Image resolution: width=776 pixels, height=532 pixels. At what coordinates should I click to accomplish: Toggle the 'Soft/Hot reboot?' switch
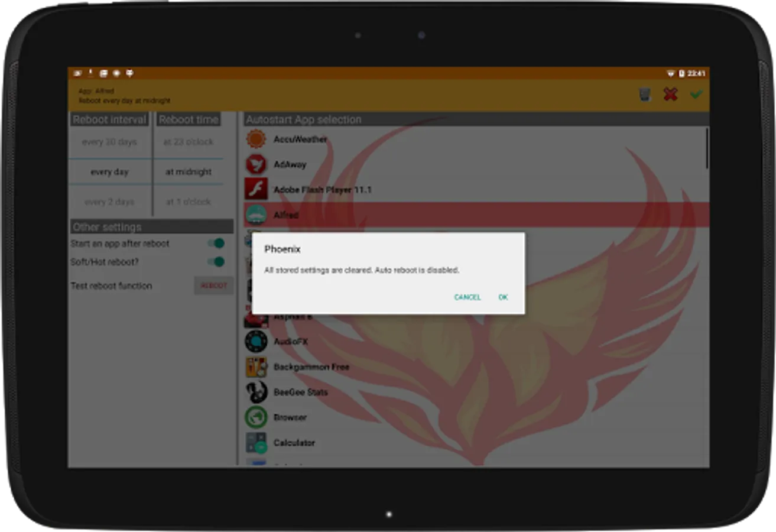(216, 262)
